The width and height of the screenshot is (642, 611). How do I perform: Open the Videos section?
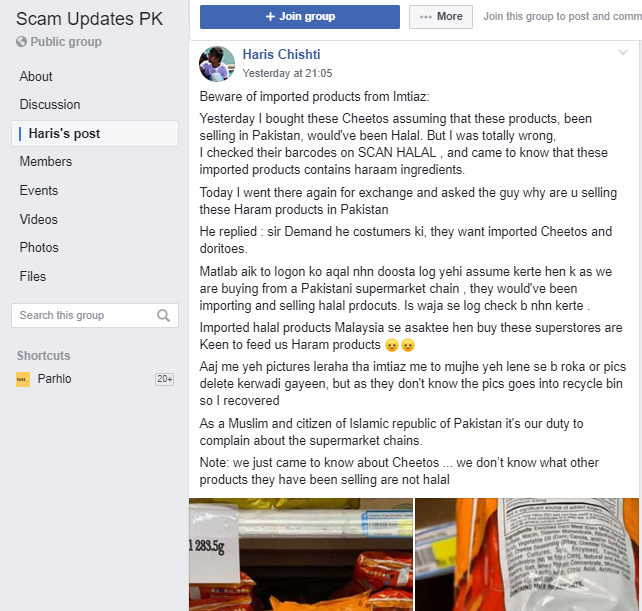click(39, 220)
